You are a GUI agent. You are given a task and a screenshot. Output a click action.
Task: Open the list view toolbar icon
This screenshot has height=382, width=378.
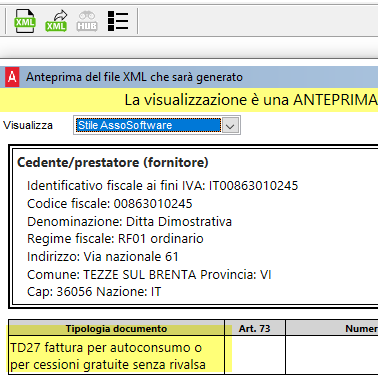click(x=118, y=21)
